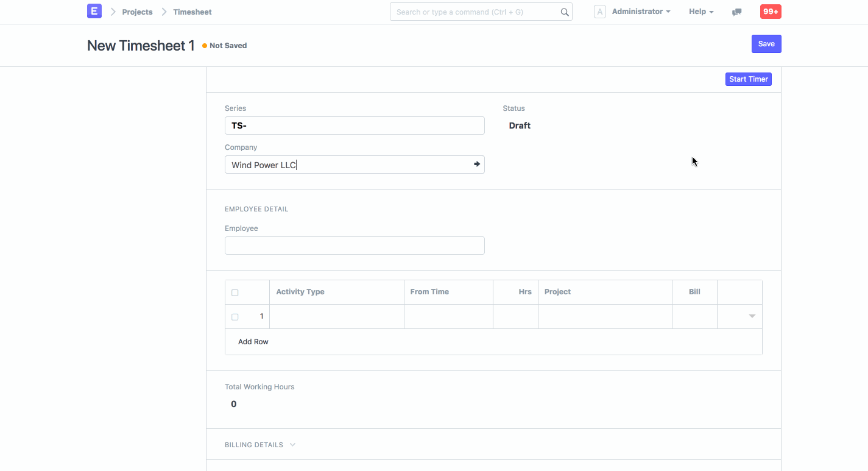
Task: Click the Series TS- field
Action: (x=355, y=126)
